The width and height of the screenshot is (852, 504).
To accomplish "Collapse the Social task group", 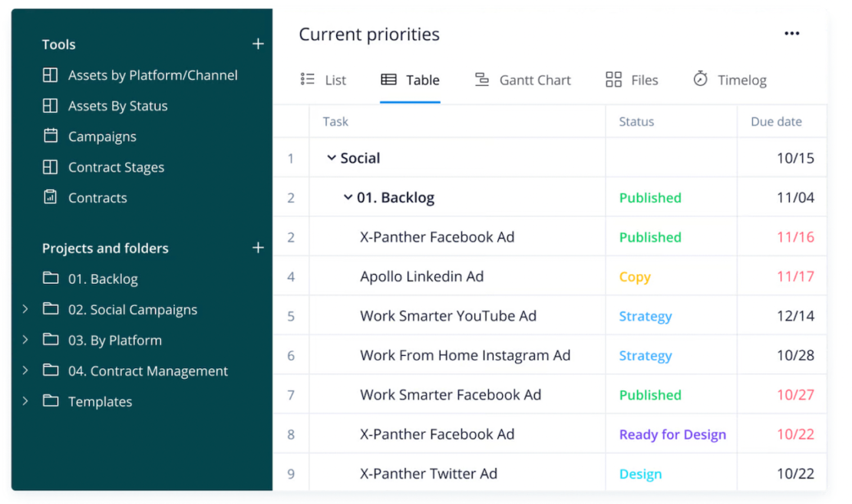I will (333, 157).
